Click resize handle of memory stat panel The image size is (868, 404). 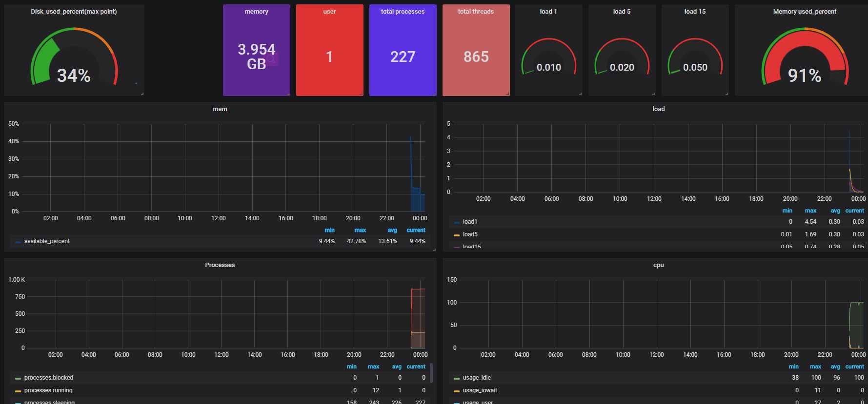288,94
